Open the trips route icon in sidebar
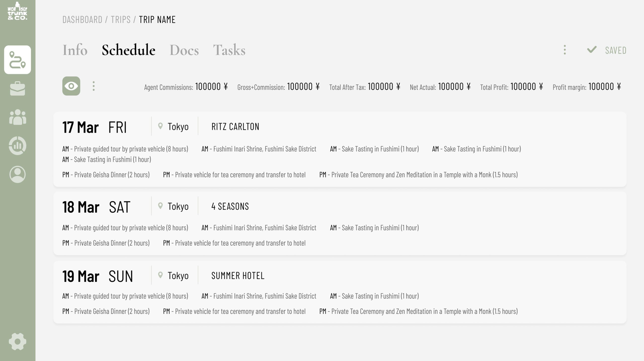The image size is (644, 361). point(18,60)
